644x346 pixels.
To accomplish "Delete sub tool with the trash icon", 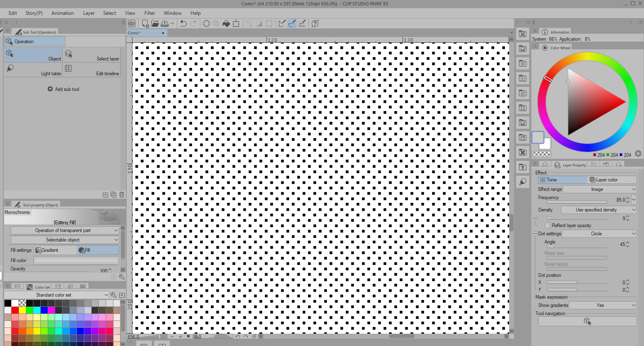I will 122,195.
